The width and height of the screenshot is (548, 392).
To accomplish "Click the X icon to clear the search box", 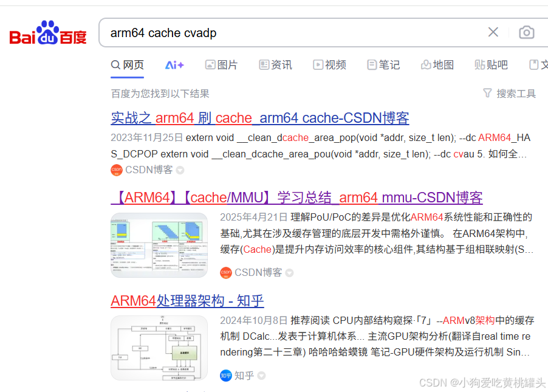I will [x=493, y=33].
